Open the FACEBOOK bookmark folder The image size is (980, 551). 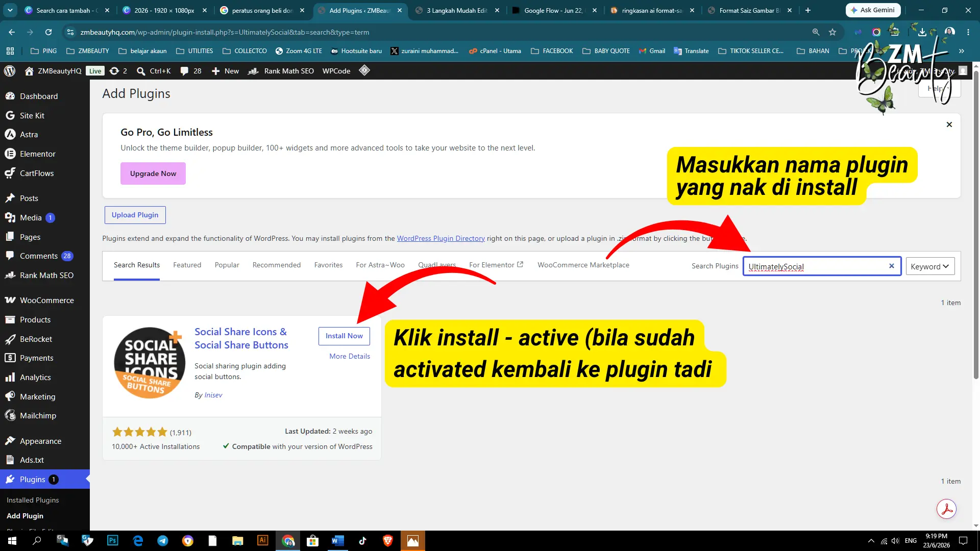[x=552, y=51]
